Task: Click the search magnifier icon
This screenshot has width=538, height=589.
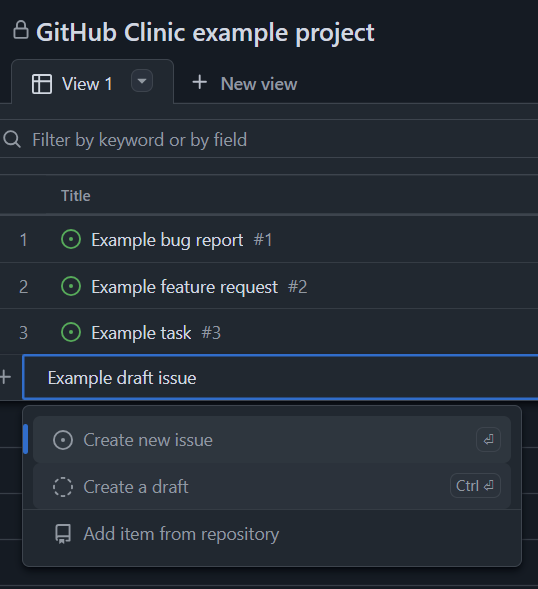Action: pos(12,140)
